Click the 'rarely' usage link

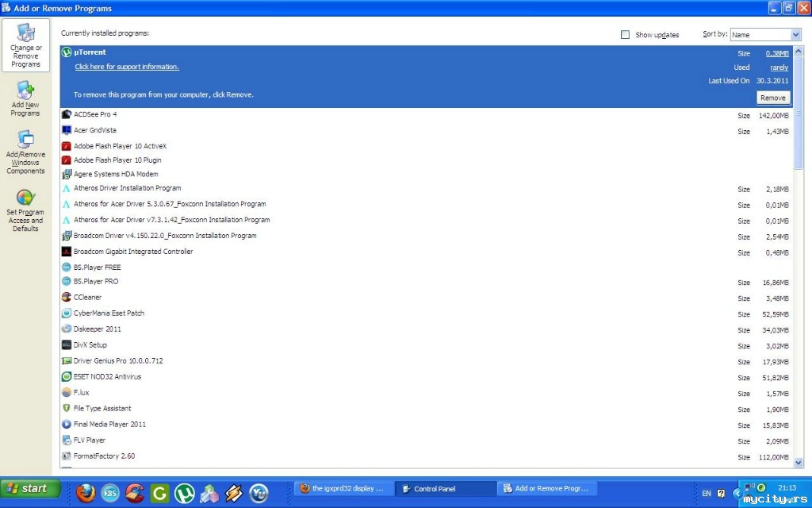779,67
